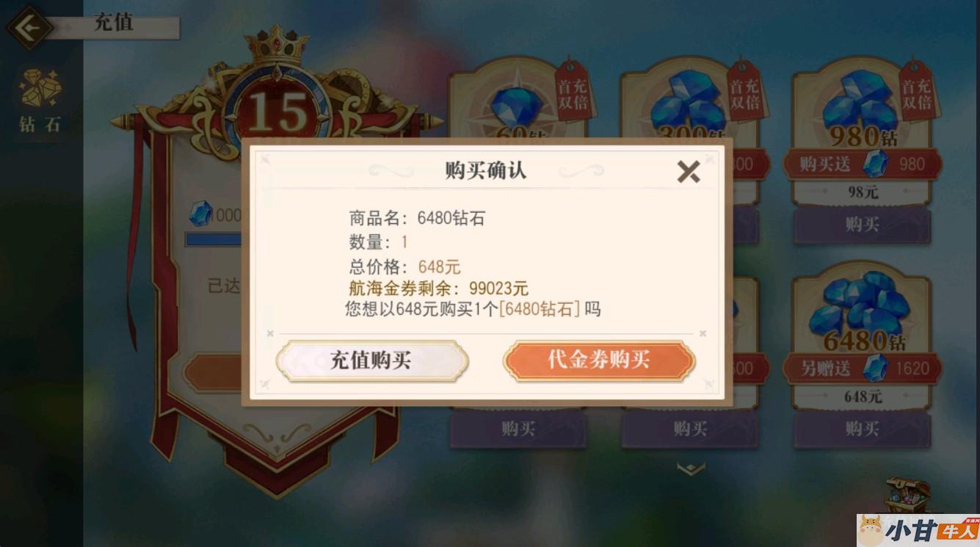Select the 钻石 tab in sidebar
The image size is (980, 547).
click(x=40, y=101)
